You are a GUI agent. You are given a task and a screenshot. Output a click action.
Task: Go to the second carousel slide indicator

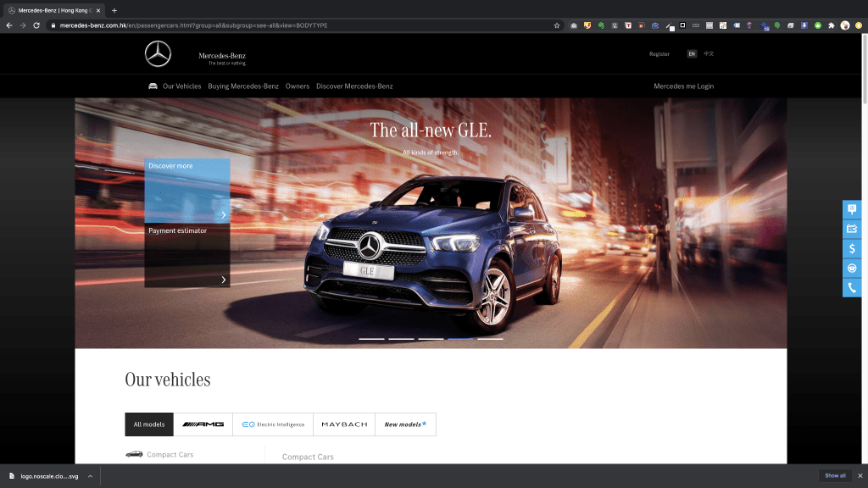pyautogui.click(x=401, y=339)
